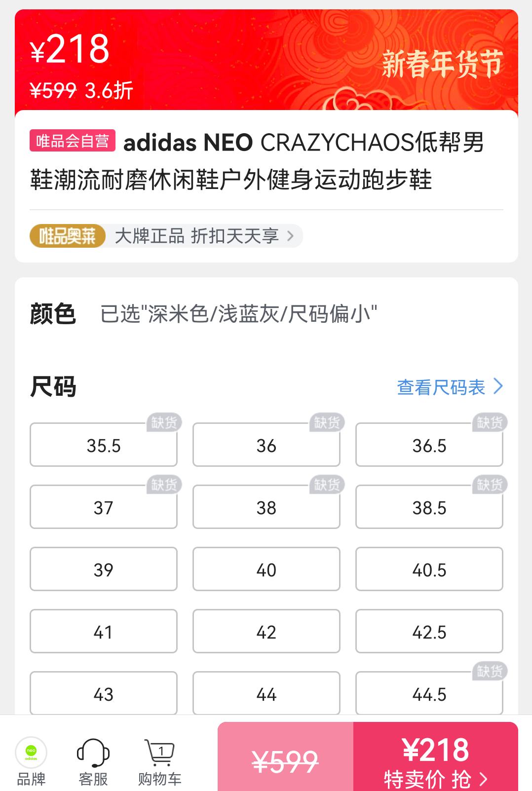The width and height of the screenshot is (532, 791).
Task: Open size chart via chevron arrow
Action: tap(498, 386)
